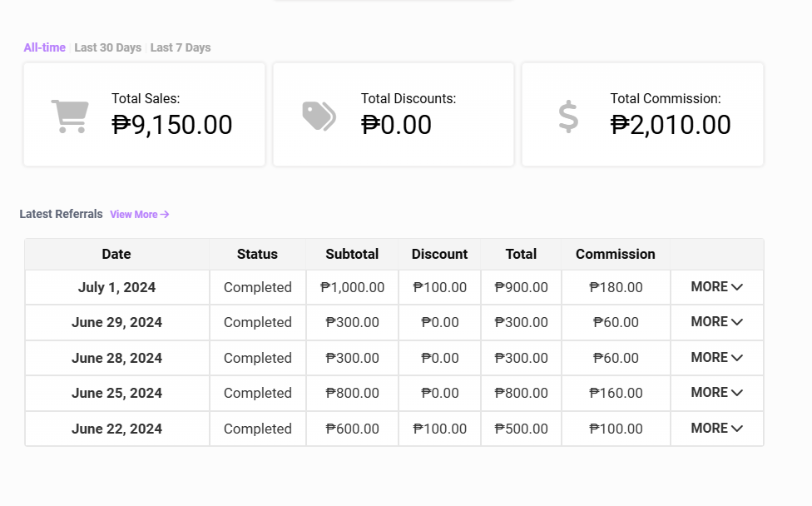The height and width of the screenshot is (506, 812).
Task: Click the Total Sales ₱9,150.00 amount
Action: coord(172,125)
